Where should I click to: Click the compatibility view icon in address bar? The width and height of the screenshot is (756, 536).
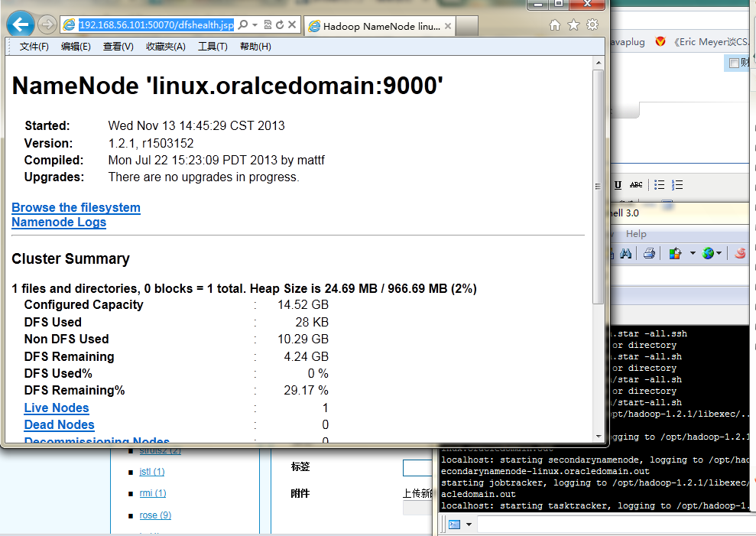pyautogui.click(x=268, y=24)
